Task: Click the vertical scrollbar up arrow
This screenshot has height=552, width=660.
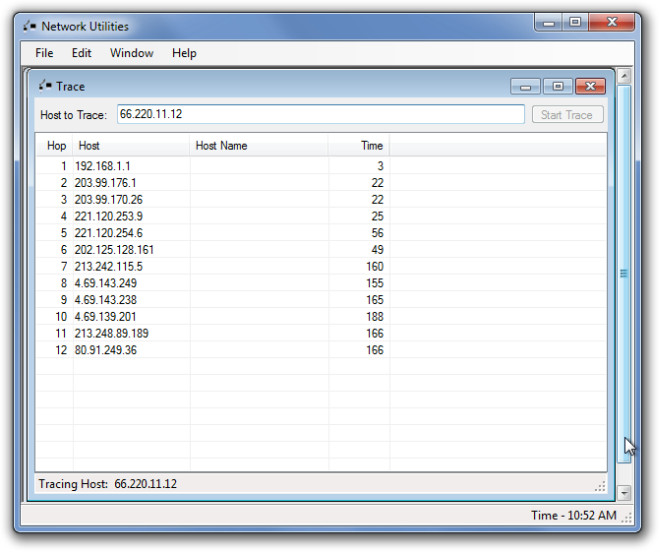Action: click(x=624, y=76)
